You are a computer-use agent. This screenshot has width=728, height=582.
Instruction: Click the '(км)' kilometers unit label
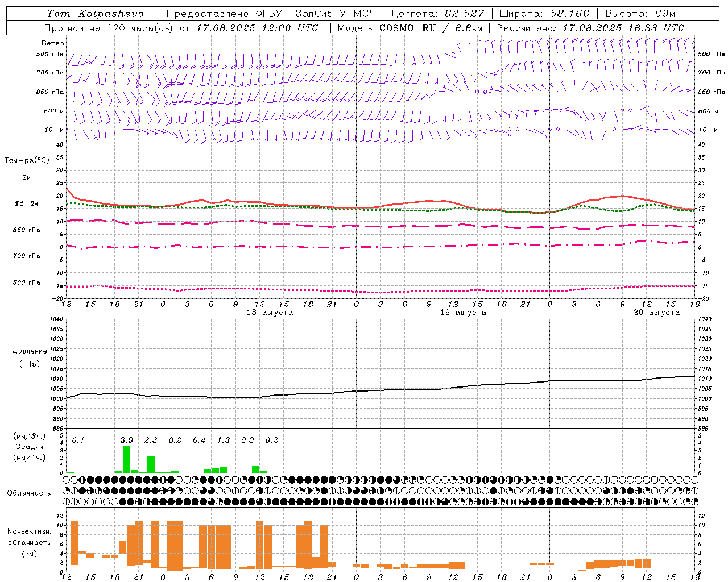[29, 553]
